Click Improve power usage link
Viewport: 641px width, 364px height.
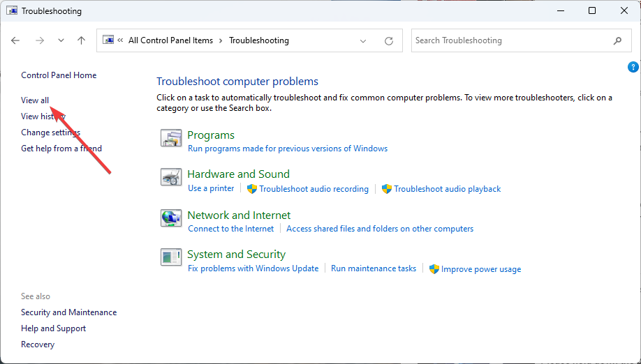pyautogui.click(x=480, y=269)
